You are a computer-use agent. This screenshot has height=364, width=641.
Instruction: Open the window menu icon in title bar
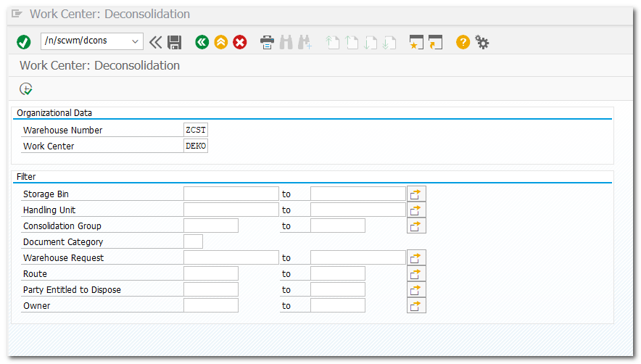point(17,14)
